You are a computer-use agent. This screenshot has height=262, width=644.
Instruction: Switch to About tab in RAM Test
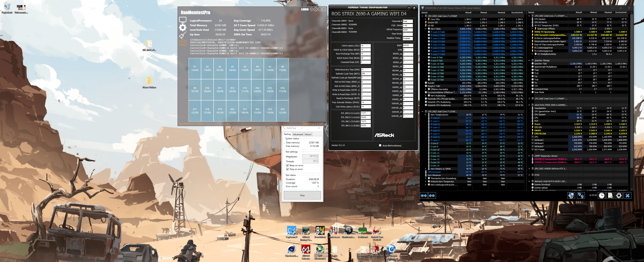point(308,135)
